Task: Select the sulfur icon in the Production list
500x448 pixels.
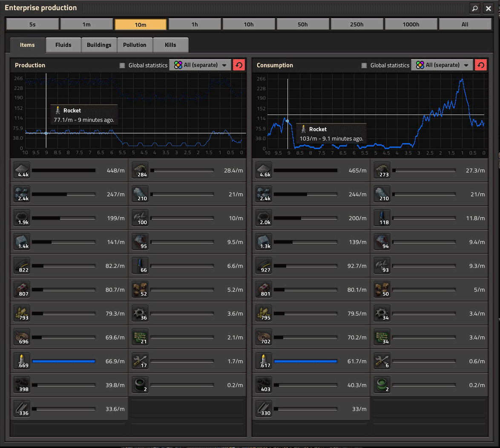Action: 20,313
